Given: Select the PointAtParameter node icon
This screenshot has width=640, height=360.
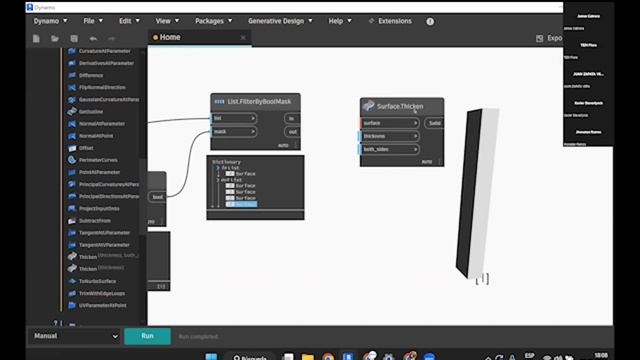Looking at the screenshot, I should coord(72,172).
